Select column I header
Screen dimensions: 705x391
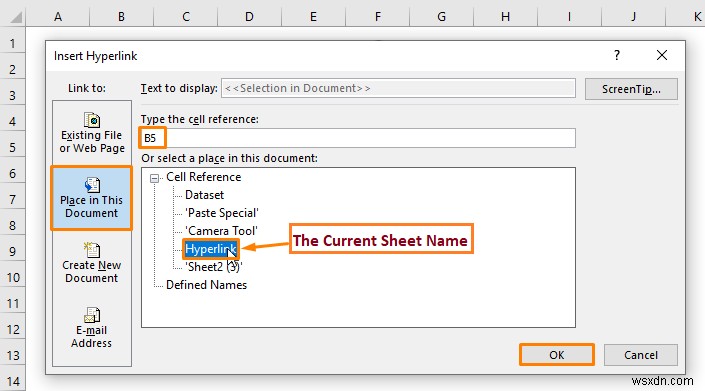click(x=569, y=17)
